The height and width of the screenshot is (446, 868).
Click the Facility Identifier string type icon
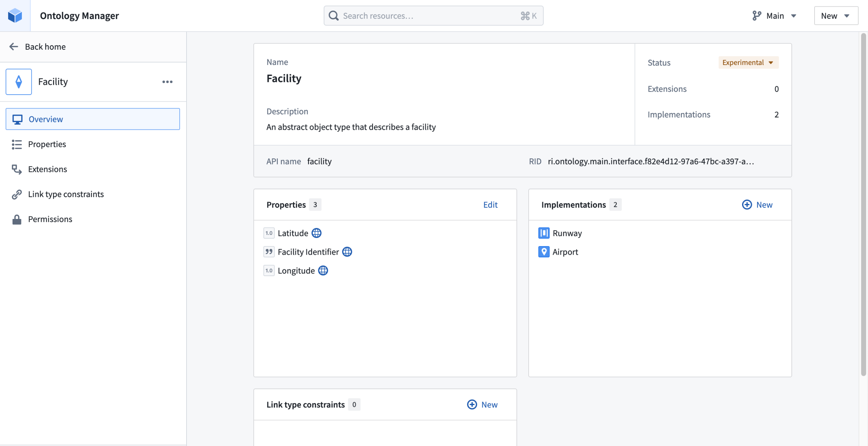[269, 252]
